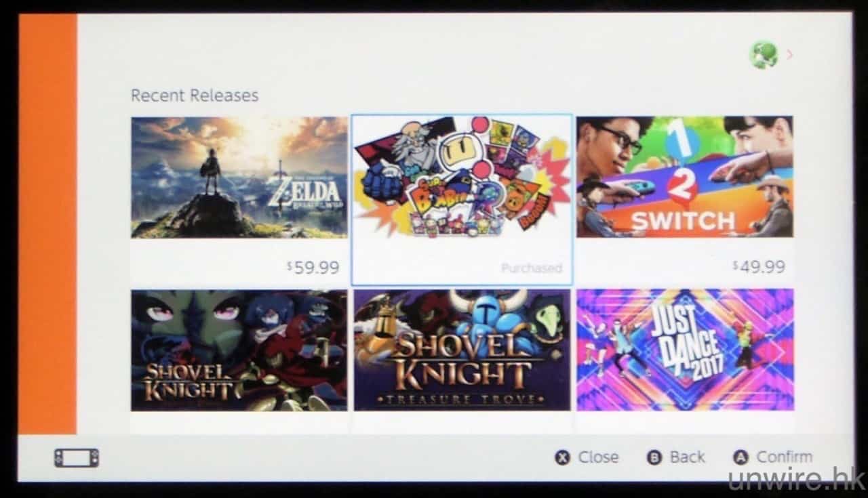Select the Confirm label in footer
868x498 pixels.
point(784,457)
